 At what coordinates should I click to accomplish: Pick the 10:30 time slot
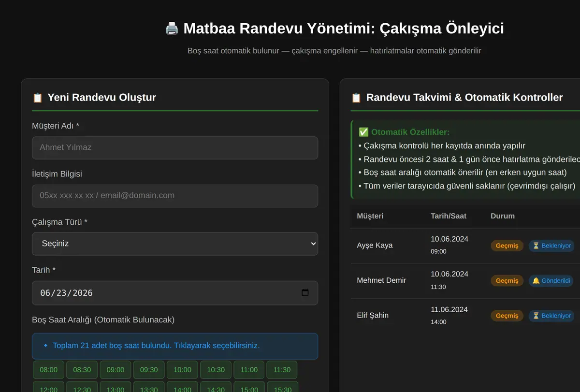click(216, 370)
